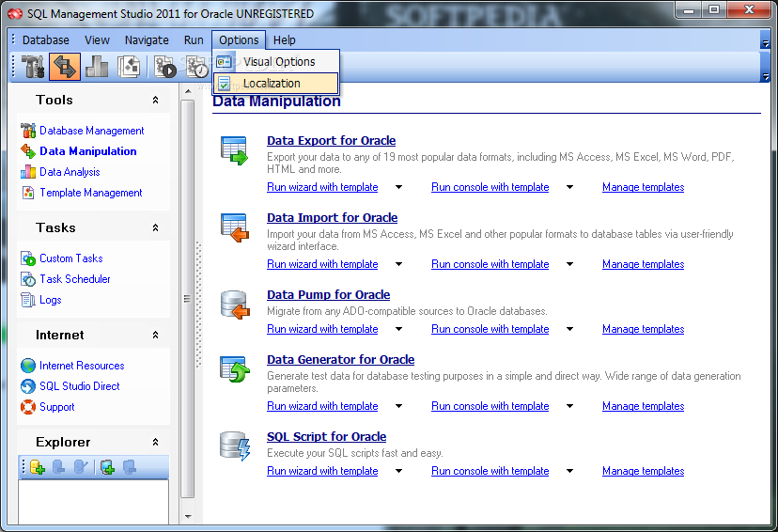Click the SQL Script for Oracle icon
The image size is (778, 532).
(234, 446)
